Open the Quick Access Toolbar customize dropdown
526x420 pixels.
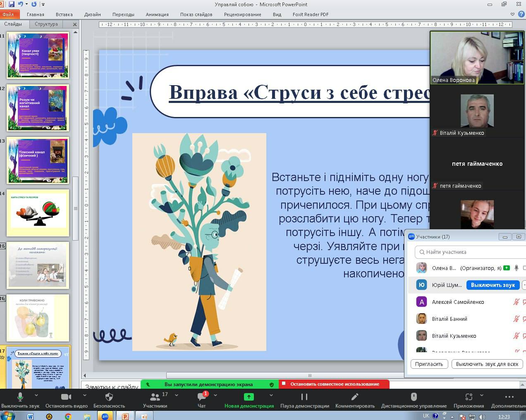tap(43, 5)
